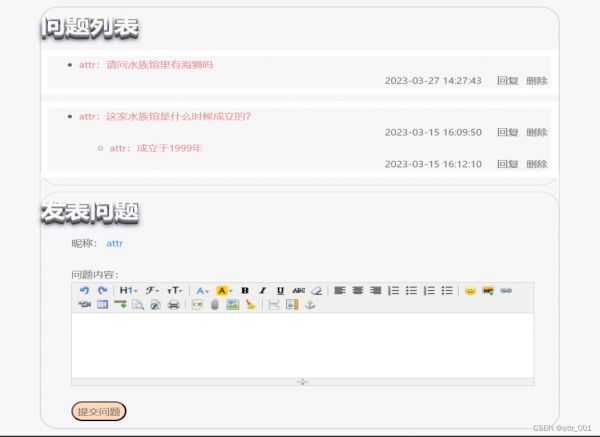Screen dimensions: 600x437
Task: Click 回复 for the sea lion question
Action: click(x=507, y=81)
